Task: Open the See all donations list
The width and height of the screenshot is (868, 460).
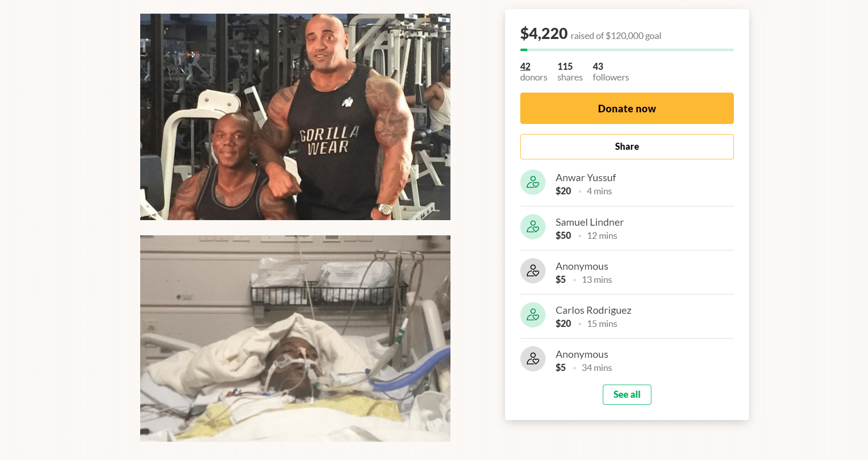Action: coord(627,395)
